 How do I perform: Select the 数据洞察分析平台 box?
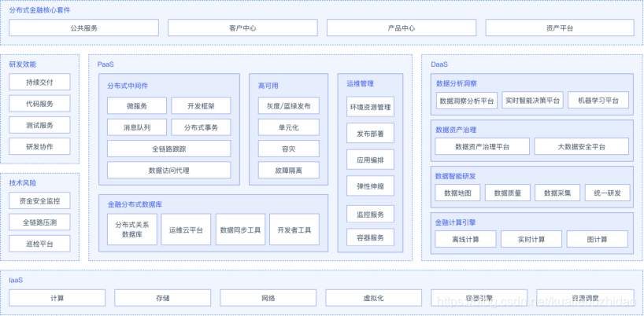click(467, 100)
